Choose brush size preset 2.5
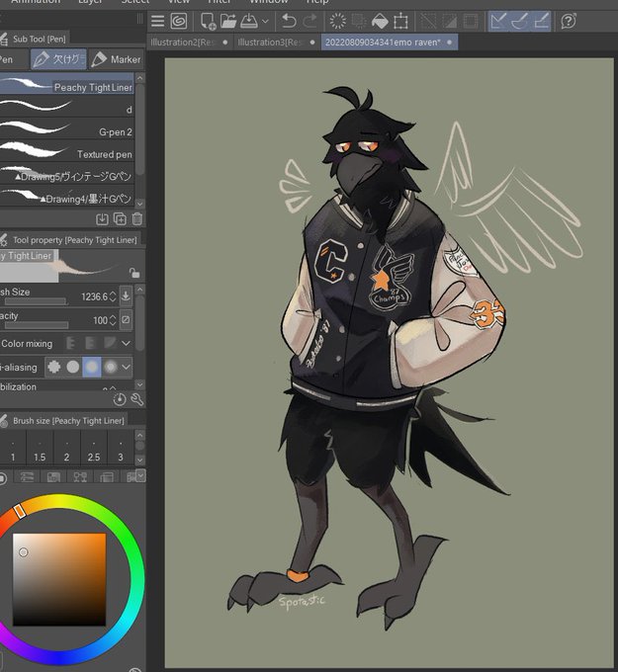 click(94, 448)
